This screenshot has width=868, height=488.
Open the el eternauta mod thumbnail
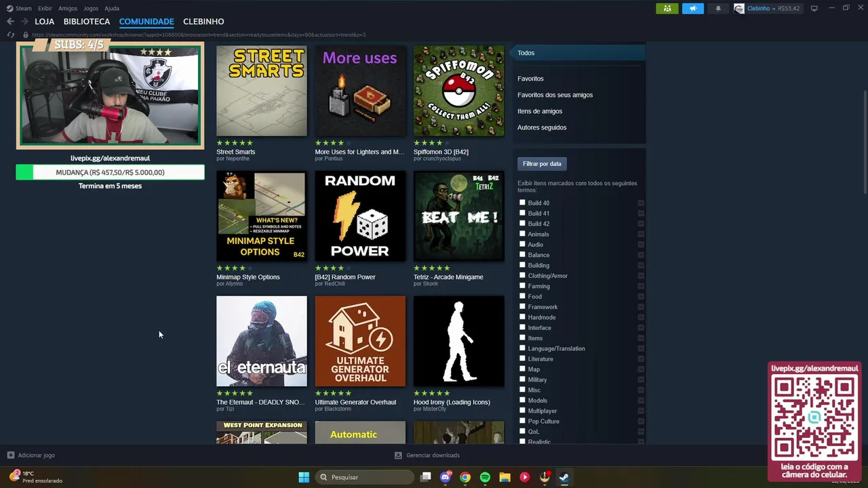point(262,341)
